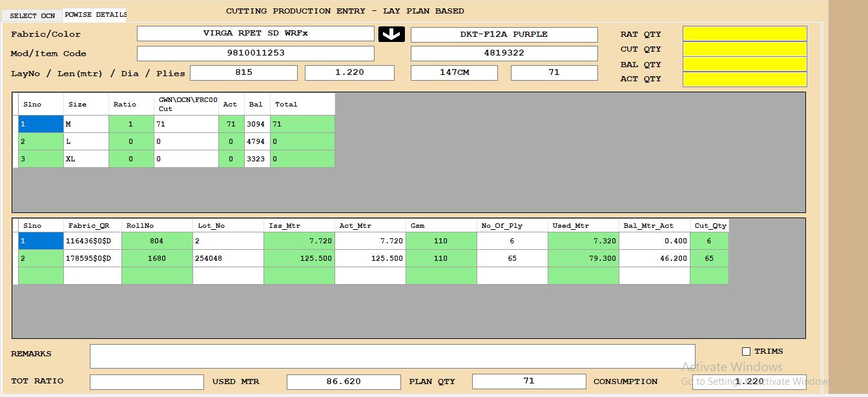868x397 pixels.
Task: Click the Cut cell for size L
Action: pyautogui.click(x=185, y=141)
